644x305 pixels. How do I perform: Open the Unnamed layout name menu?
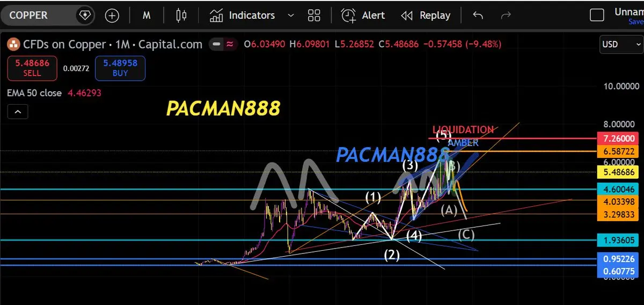click(629, 11)
